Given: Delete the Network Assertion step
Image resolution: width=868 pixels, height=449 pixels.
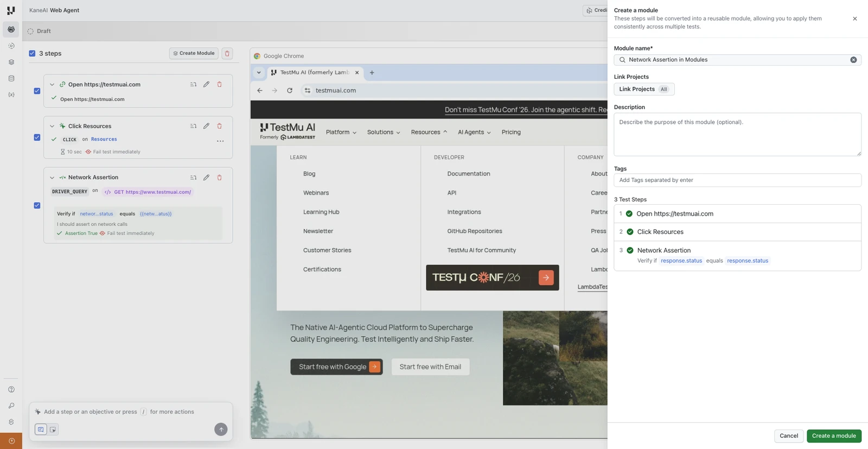Looking at the screenshot, I should 219,178.
